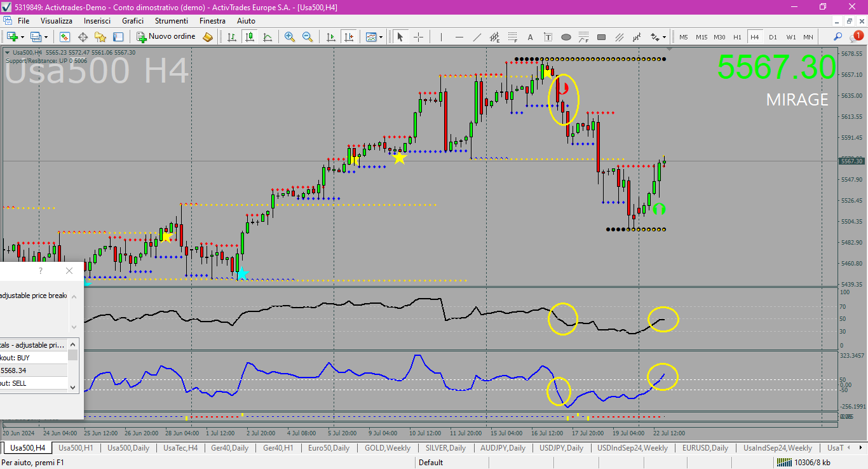Switch to the Usa500,H1 chart tab
This screenshot has height=469, width=868.
pos(76,448)
